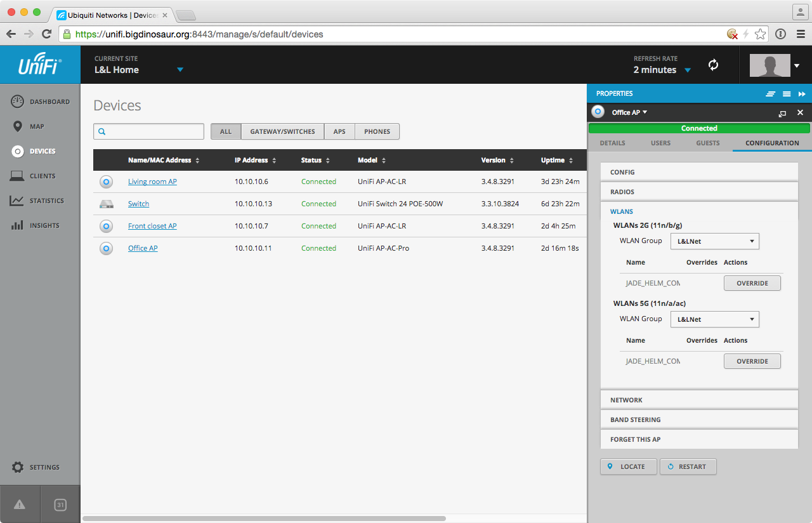Click the Dashboard gauge icon in sidebar
Screen dimensions: 812x523
coord(18,102)
